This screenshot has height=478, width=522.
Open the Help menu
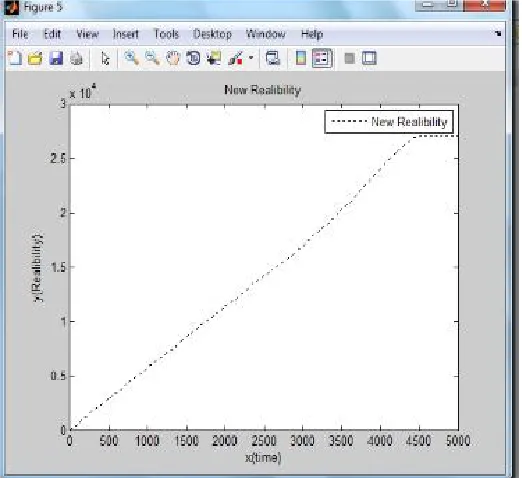click(x=312, y=34)
